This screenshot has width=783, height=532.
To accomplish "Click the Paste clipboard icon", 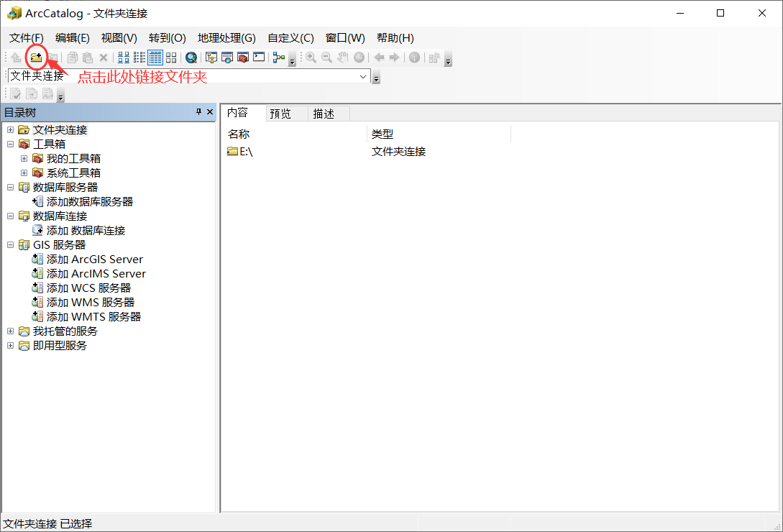I will tap(88, 58).
